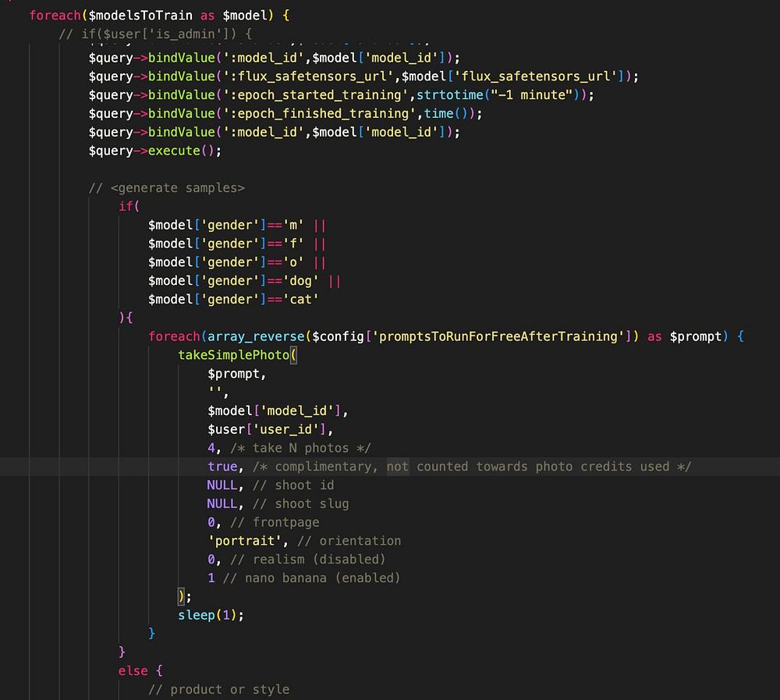Viewport: 780px width, 700px height.
Task: Click the "'portrait', // orientation" line
Action: [x=304, y=541]
